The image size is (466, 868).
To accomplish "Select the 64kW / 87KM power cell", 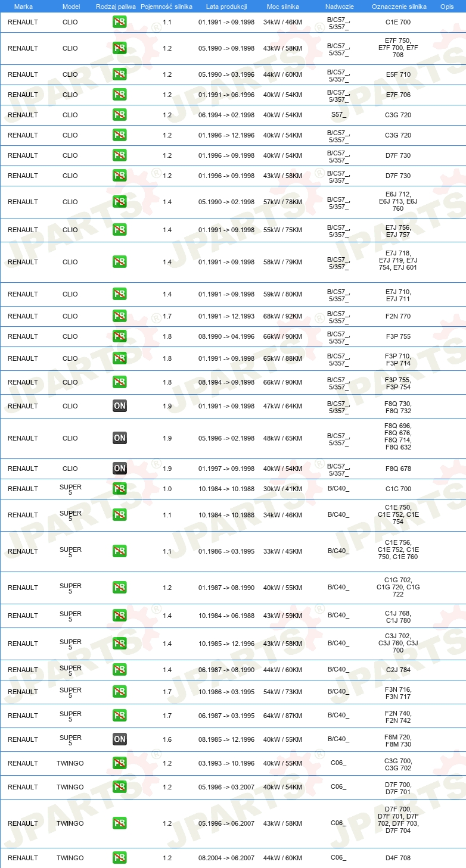I will tap(283, 716).
